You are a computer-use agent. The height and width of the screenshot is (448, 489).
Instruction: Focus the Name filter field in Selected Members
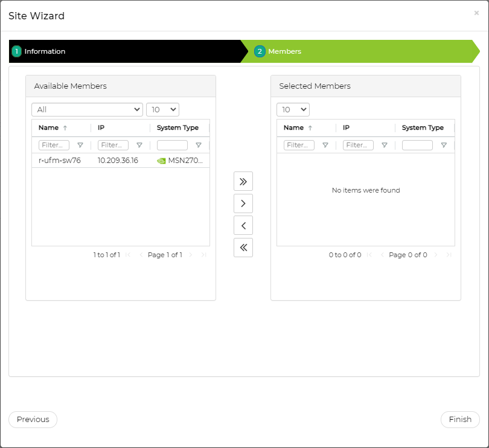pyautogui.click(x=299, y=146)
